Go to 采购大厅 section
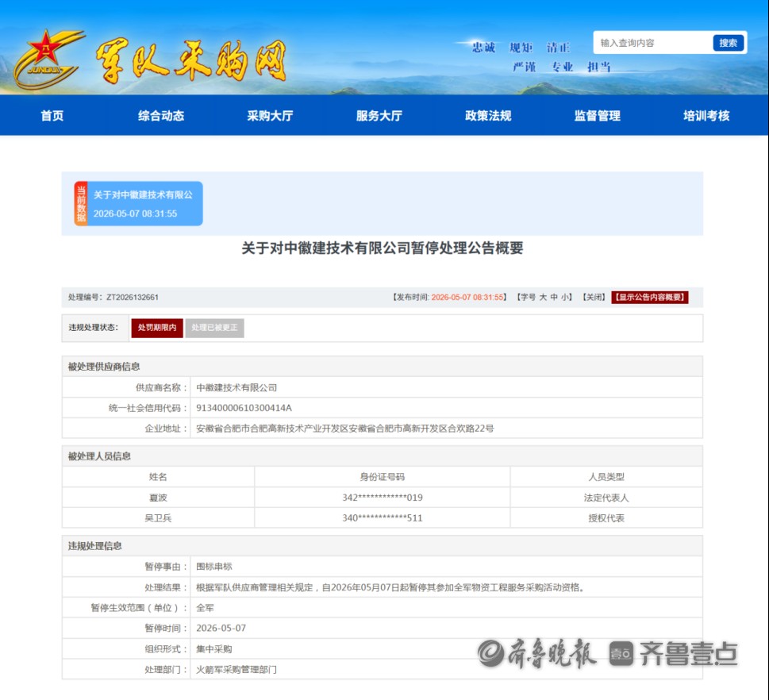 point(270,116)
